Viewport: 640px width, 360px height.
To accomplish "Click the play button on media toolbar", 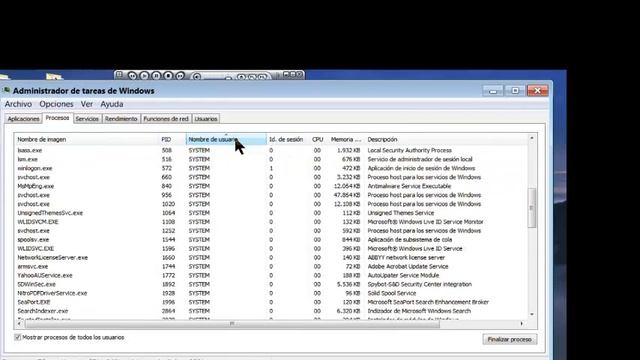I will pyautogui.click(x=144, y=76).
